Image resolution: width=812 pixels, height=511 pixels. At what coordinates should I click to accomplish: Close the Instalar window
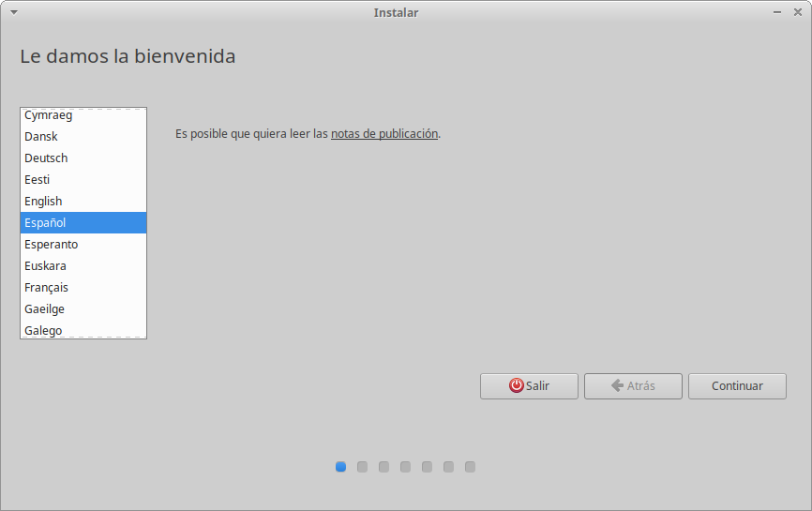coord(797,12)
